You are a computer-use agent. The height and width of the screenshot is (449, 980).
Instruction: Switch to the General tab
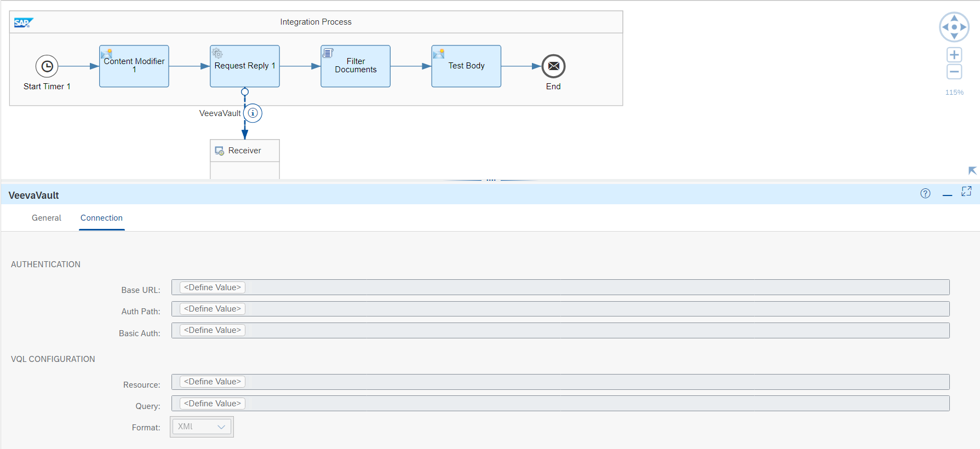point(47,218)
